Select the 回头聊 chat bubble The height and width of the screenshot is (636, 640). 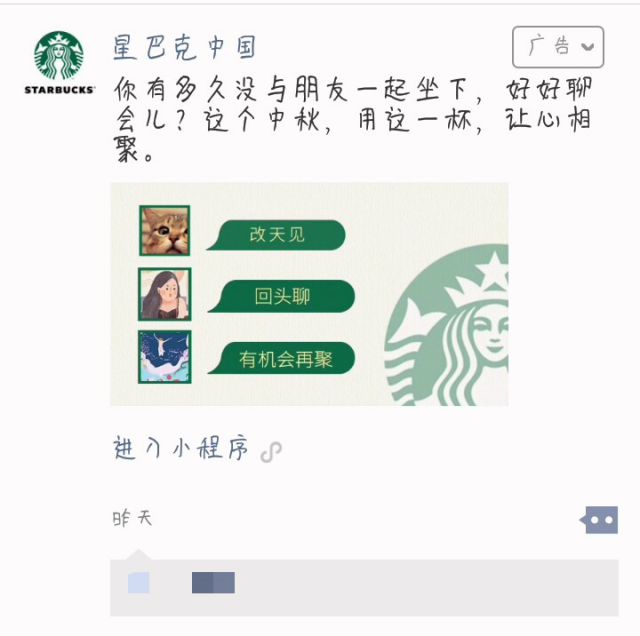click(281, 296)
